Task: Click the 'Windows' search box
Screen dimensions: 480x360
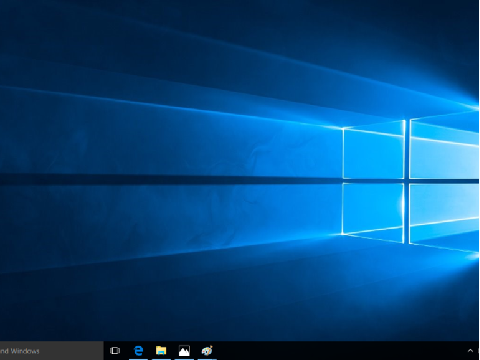Action: 52,351
